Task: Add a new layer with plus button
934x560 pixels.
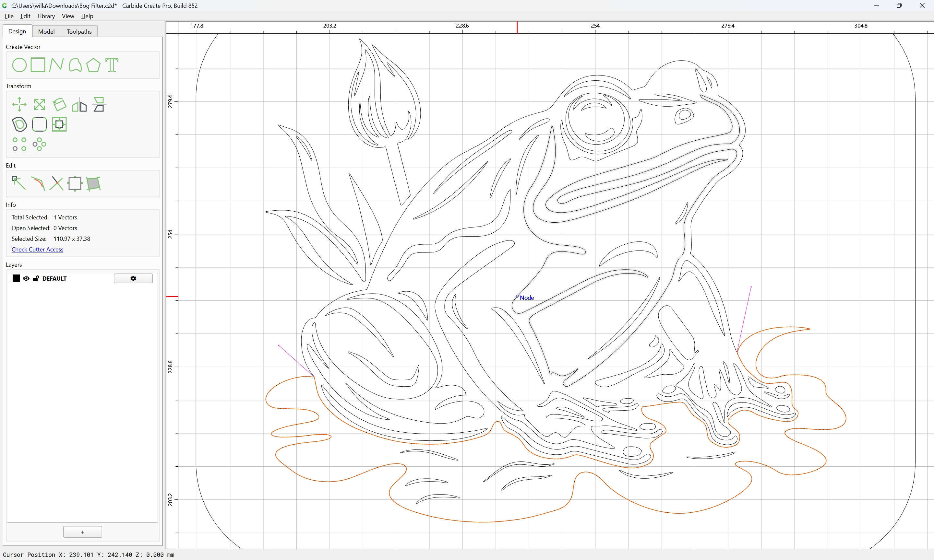Action: pos(83,532)
